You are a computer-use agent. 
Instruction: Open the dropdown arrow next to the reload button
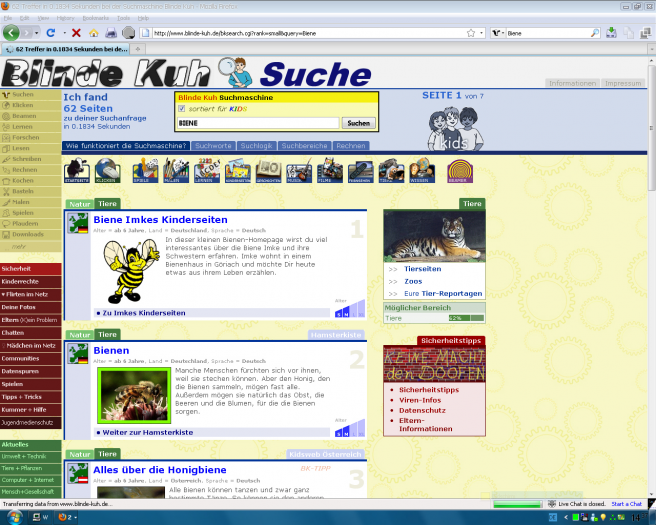(64, 33)
